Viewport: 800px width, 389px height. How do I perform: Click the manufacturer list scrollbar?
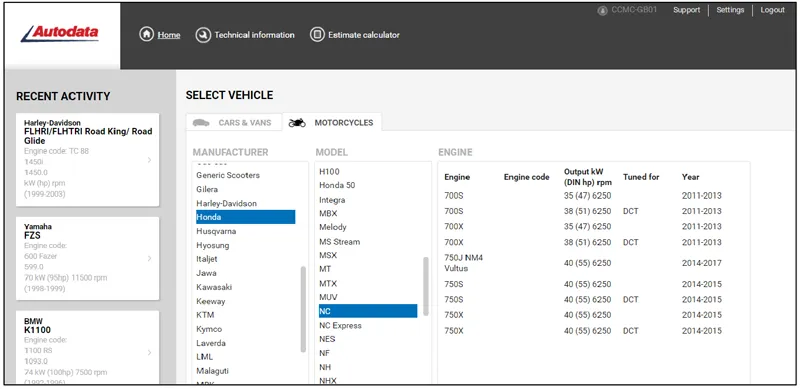[303, 309]
